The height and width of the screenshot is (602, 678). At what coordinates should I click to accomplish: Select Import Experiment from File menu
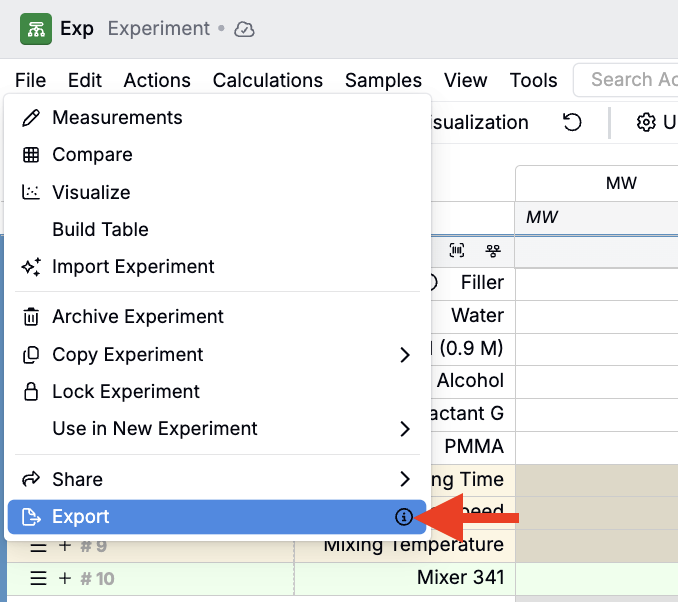[133, 267]
